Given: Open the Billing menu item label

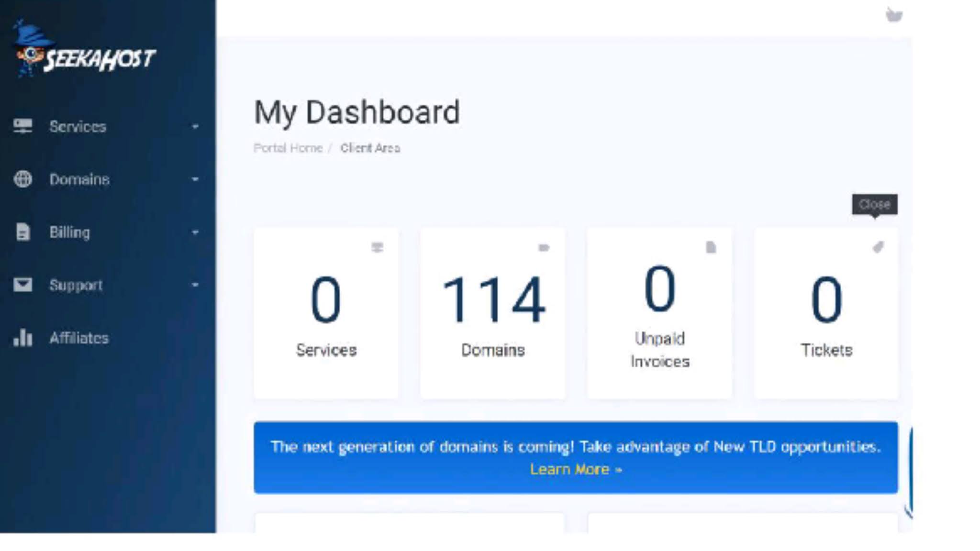Looking at the screenshot, I should tap(69, 232).
